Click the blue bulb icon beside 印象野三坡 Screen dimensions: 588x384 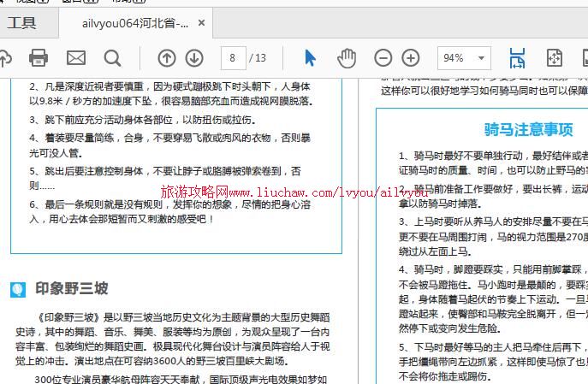[18, 289]
